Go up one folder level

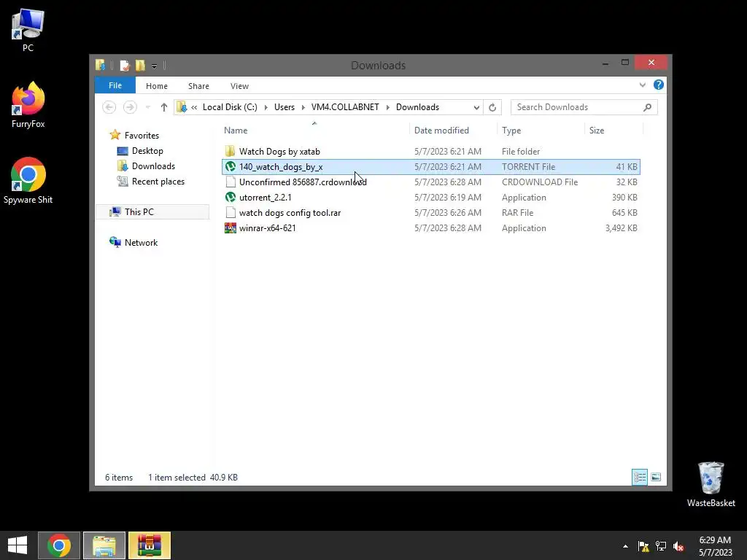point(164,107)
